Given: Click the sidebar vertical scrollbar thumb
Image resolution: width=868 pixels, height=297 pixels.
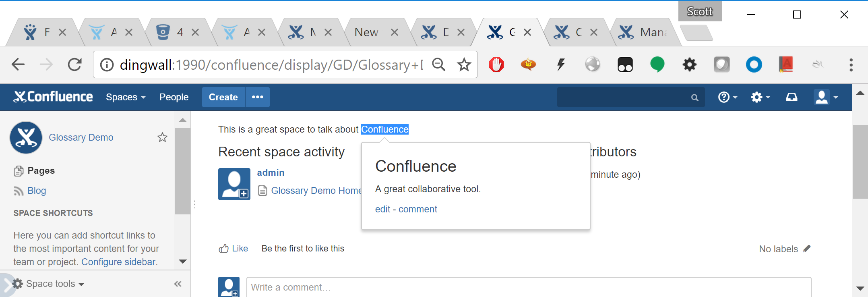Looking at the screenshot, I should [x=182, y=171].
